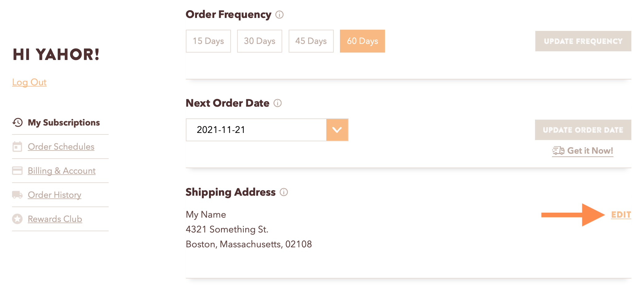Click the credit card icon beside Billing & Account
This screenshot has width=644, height=298.
18,171
